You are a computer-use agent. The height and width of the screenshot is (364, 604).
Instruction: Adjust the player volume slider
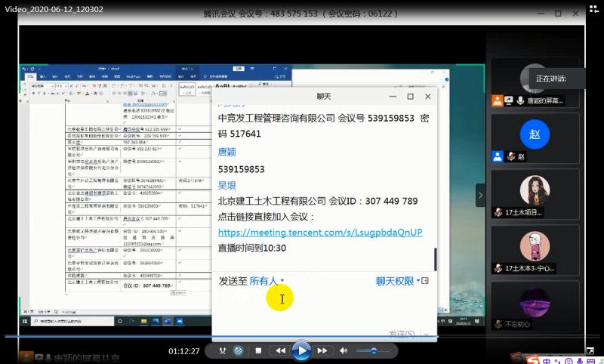coord(371,350)
